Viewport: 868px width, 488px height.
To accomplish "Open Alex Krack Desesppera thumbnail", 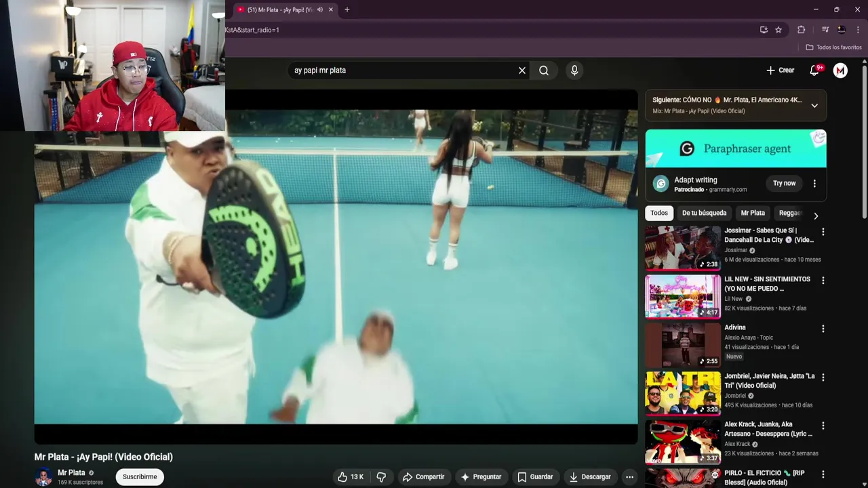I will (x=683, y=442).
